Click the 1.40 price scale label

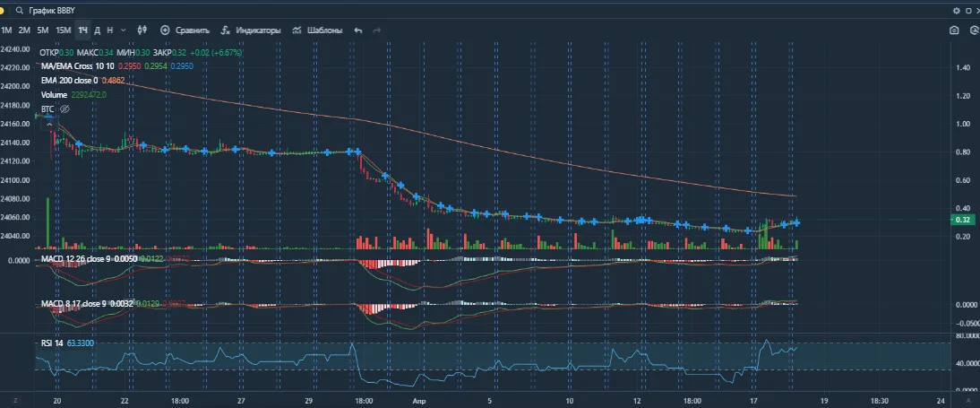(x=964, y=67)
